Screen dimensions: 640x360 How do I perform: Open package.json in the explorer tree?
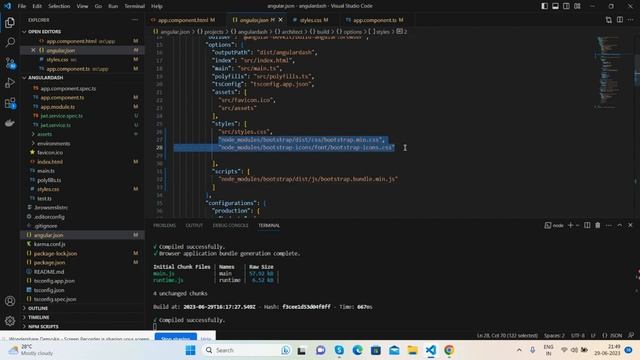point(49,262)
